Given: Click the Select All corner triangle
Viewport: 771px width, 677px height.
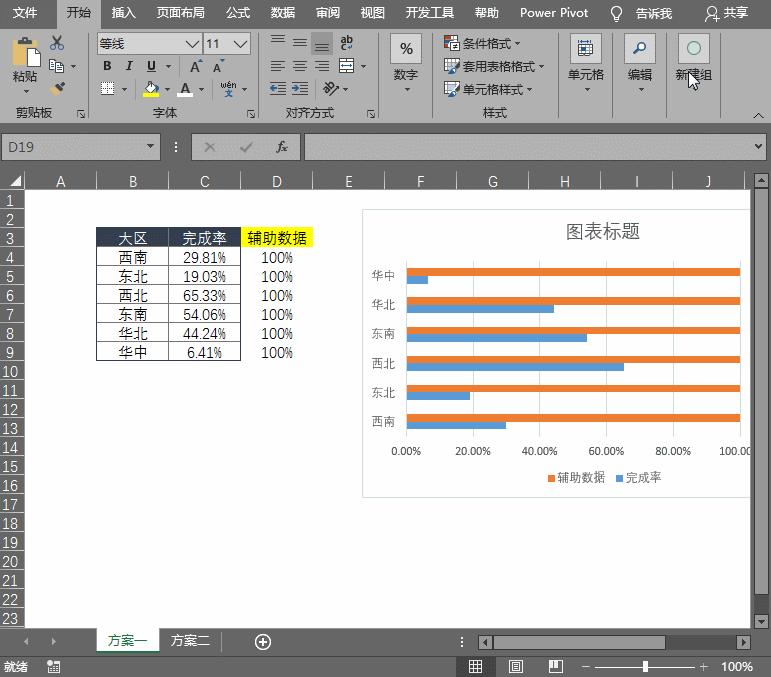Looking at the screenshot, I should click(15, 181).
